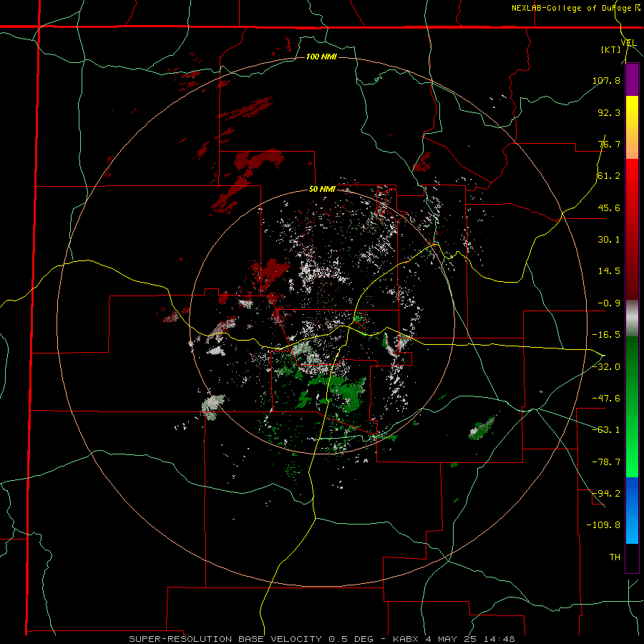Click the -94.2 velocity scale value
This screenshot has width=644, height=644.
[606, 494]
